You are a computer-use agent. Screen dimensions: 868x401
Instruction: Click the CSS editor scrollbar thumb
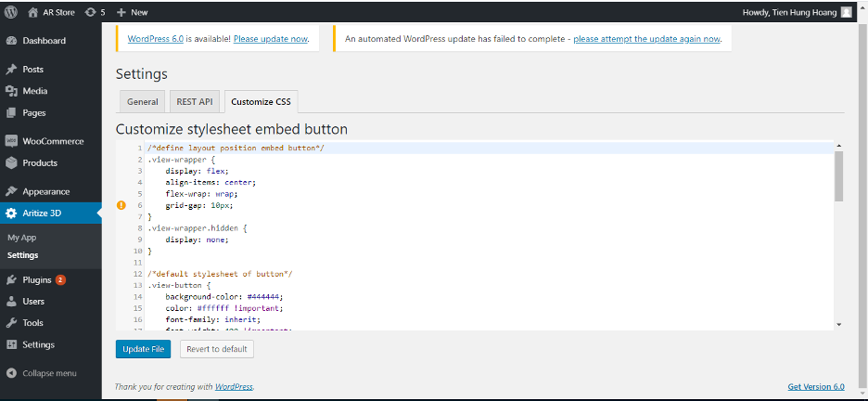click(x=838, y=175)
